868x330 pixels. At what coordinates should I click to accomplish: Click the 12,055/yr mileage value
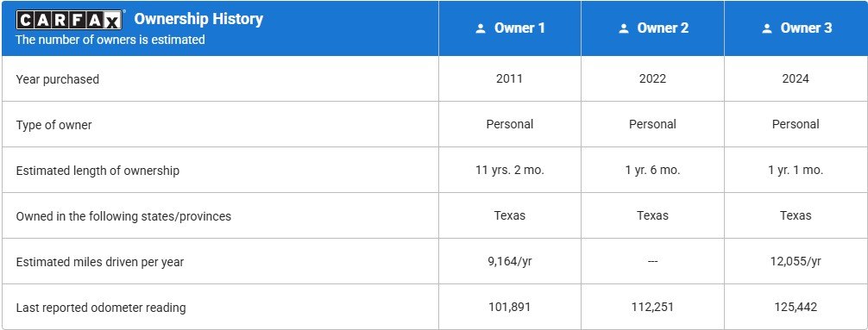coord(796,261)
